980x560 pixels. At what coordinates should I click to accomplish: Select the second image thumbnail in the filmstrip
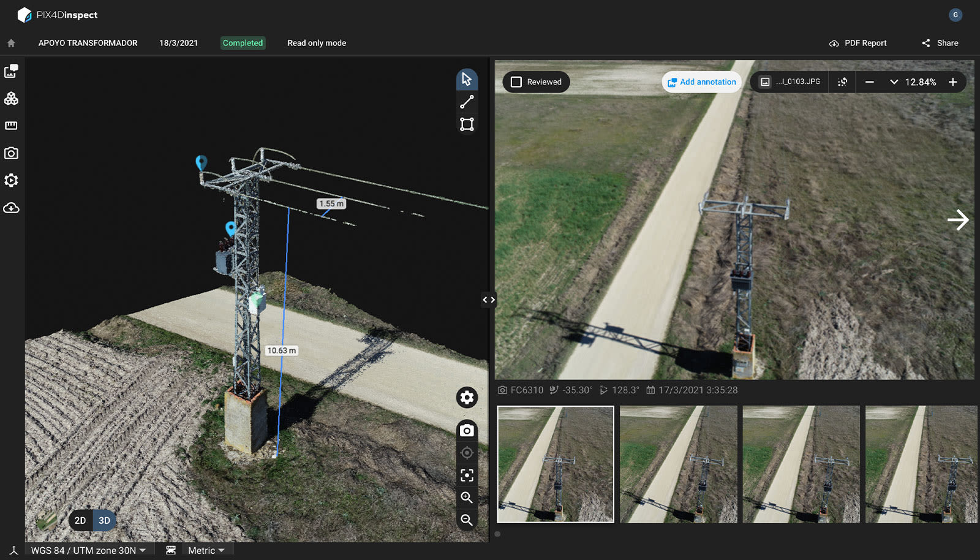coord(677,464)
